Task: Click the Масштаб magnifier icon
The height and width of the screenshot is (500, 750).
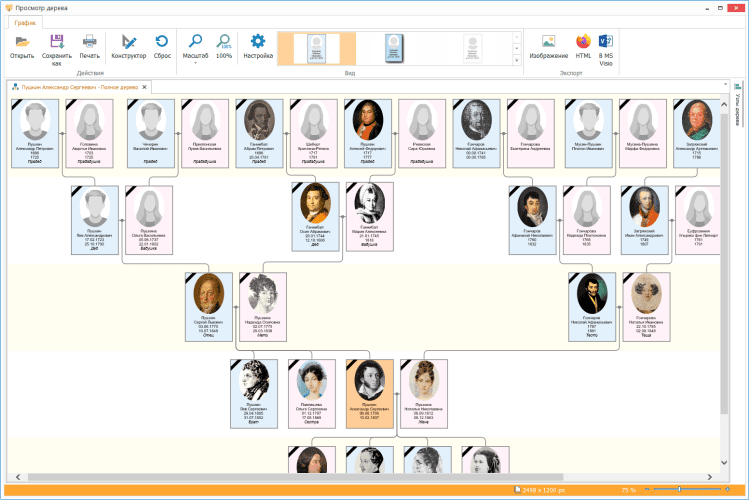Action: [x=195, y=42]
